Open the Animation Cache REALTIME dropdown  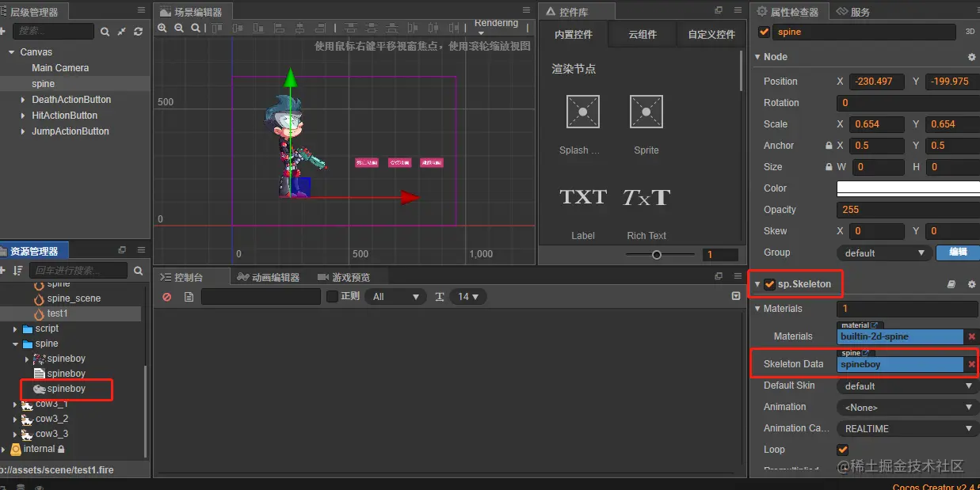908,428
